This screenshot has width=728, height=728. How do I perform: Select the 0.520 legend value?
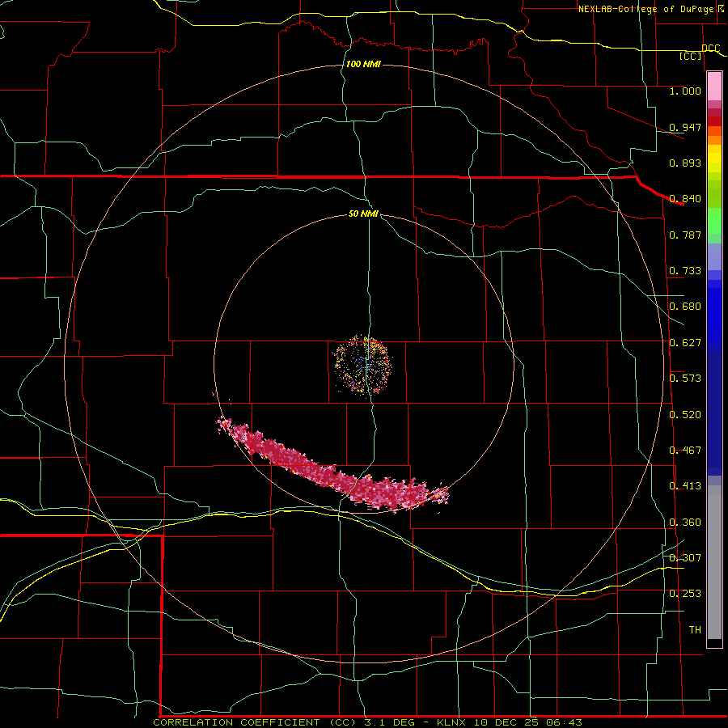pos(685,415)
